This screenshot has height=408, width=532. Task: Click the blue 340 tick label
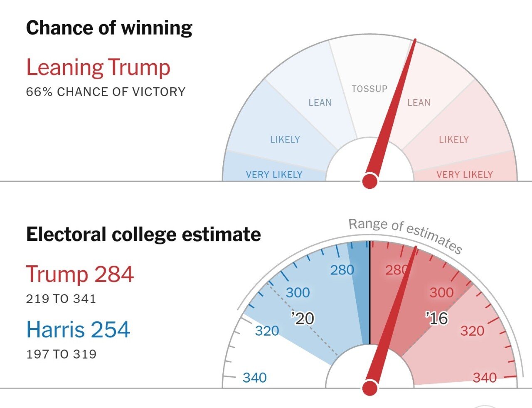tap(255, 378)
